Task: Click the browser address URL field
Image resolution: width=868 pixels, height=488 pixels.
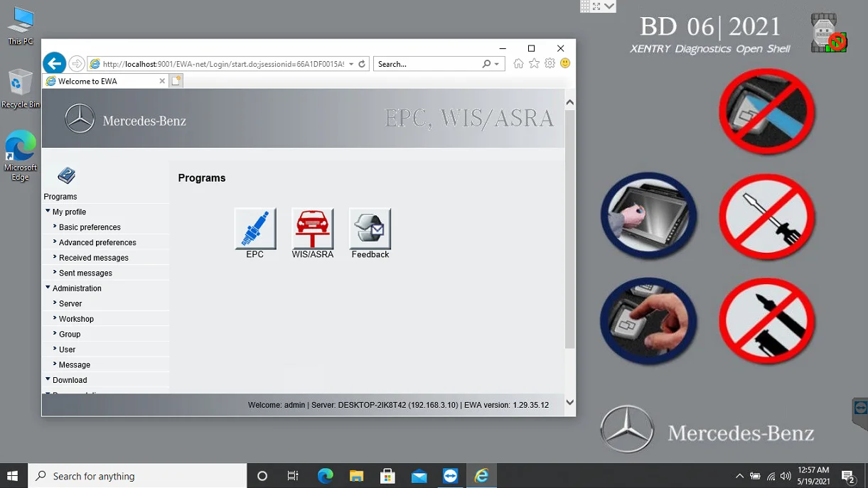Action: [223, 64]
